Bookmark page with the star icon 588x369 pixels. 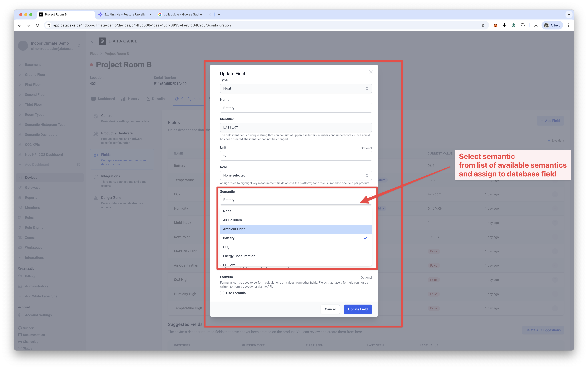tap(483, 25)
